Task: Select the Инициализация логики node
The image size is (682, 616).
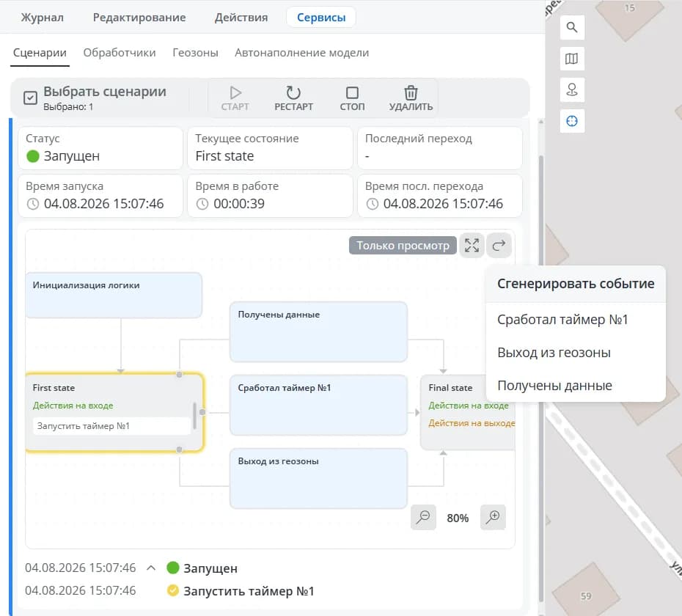Action: pyautogui.click(x=114, y=295)
